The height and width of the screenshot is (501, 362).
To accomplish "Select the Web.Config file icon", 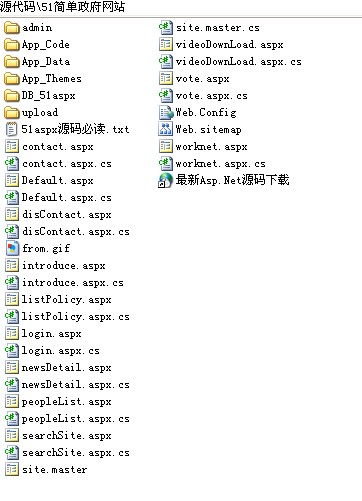I will [166, 113].
